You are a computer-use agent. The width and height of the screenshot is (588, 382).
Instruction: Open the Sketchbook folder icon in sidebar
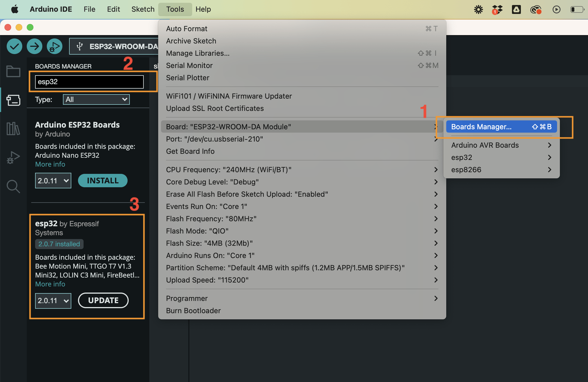(x=13, y=71)
